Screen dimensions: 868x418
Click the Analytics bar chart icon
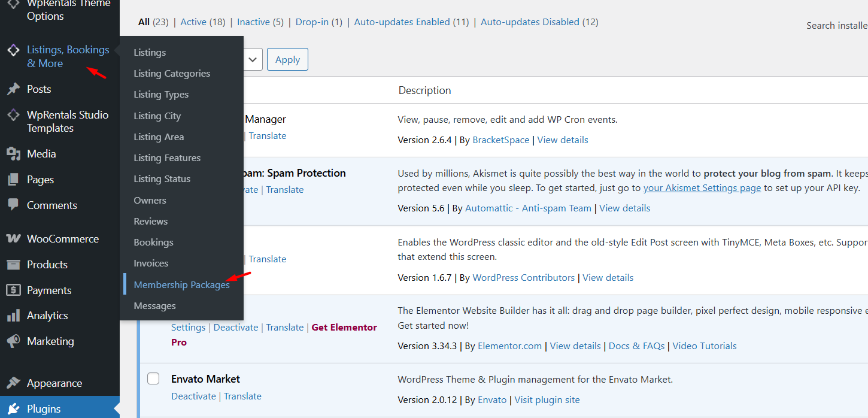tap(13, 316)
